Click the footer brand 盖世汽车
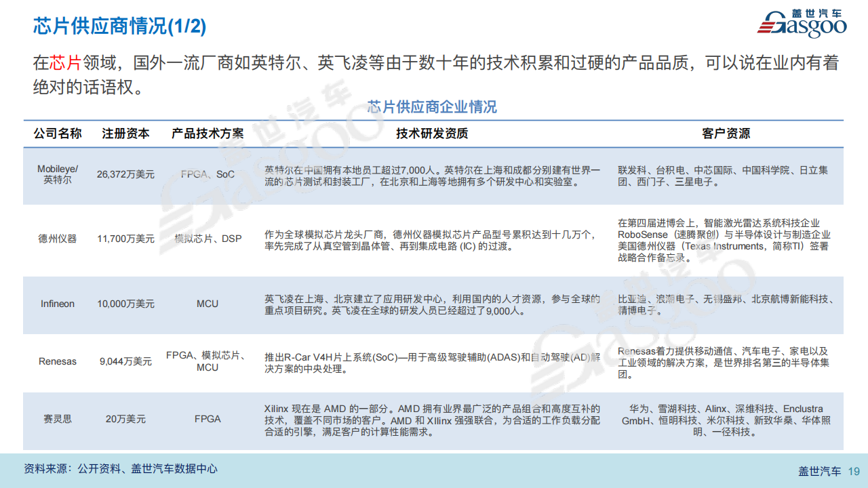Viewport: 868px width, 488px height. pos(819,471)
